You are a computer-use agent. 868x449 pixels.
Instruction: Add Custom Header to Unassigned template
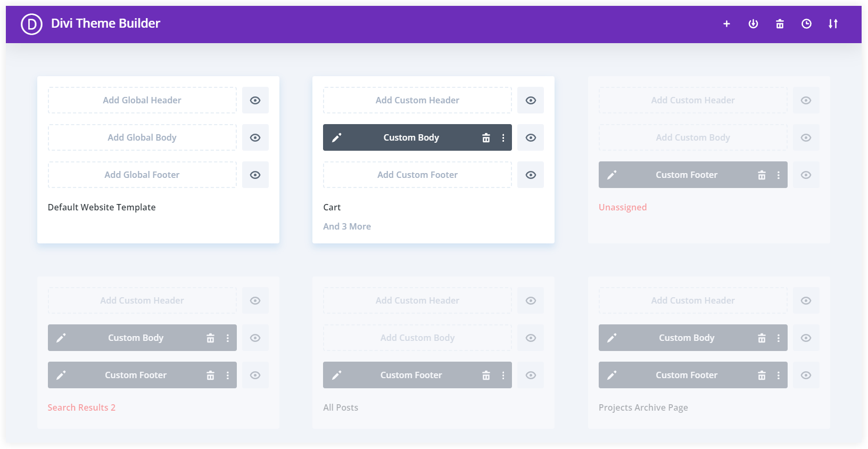click(x=693, y=100)
